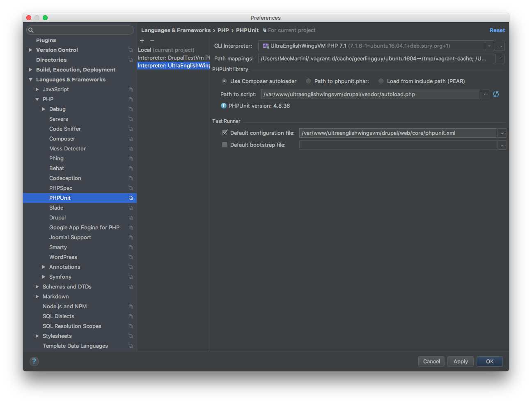This screenshot has width=532, height=404.
Task: Click the OK button
Action: [x=490, y=362]
